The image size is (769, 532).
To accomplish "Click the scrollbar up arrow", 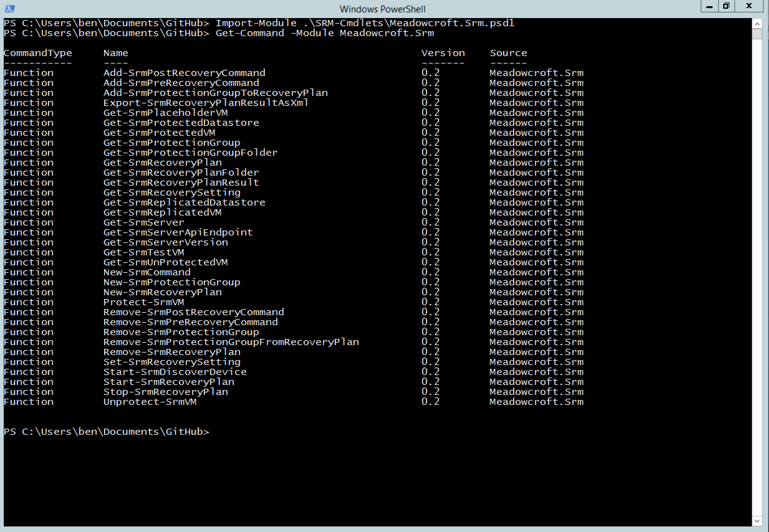I will coord(757,24).
